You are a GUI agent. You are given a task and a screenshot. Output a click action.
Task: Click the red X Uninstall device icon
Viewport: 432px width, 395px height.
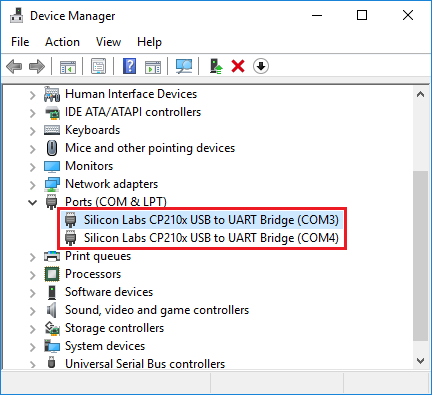point(238,66)
